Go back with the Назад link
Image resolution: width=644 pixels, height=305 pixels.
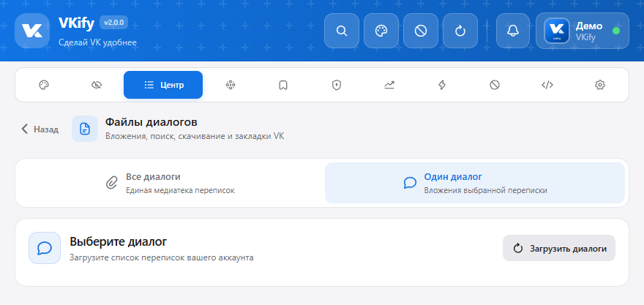[x=40, y=129]
